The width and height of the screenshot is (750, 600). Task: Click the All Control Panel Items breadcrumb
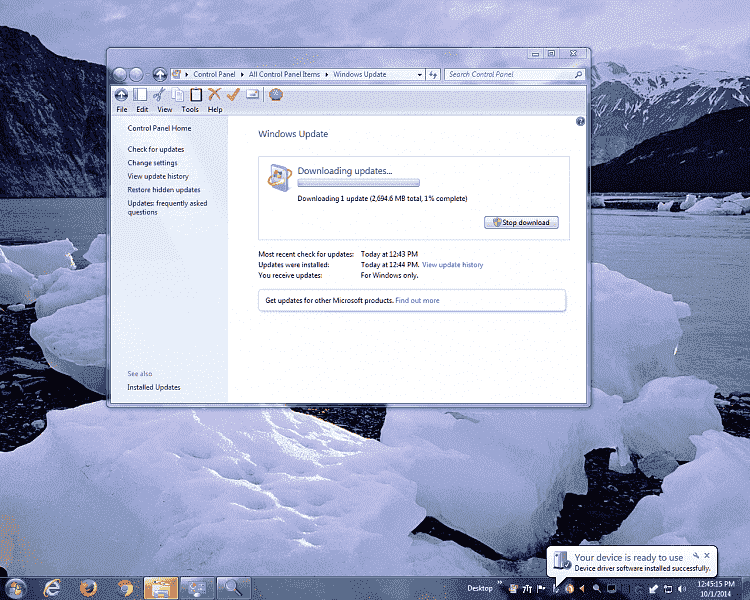click(284, 75)
